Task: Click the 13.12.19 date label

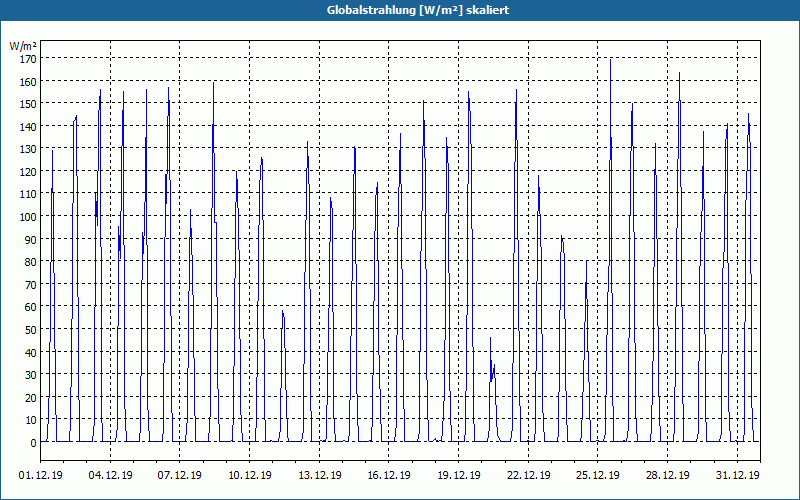Action: pos(319,475)
